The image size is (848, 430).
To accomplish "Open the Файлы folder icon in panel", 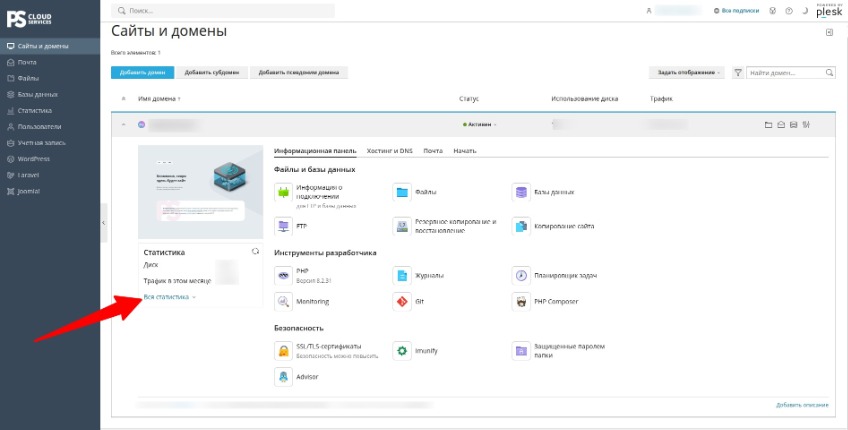I will pyautogui.click(x=402, y=193).
